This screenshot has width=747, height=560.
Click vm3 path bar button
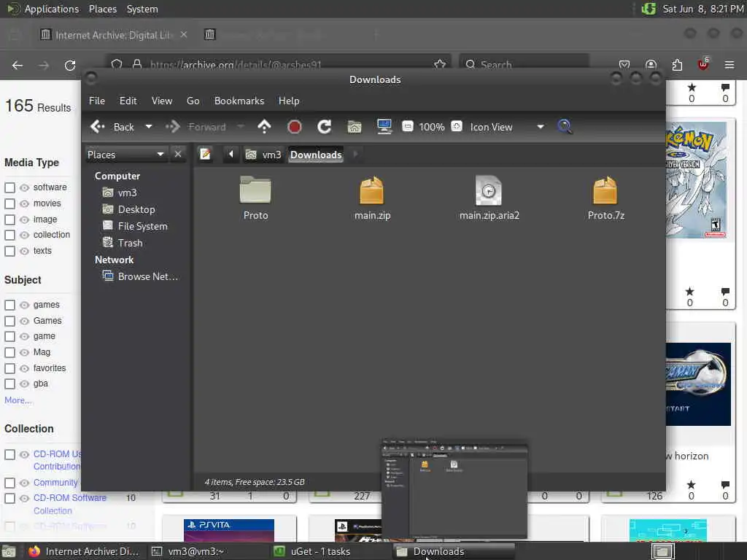point(263,155)
